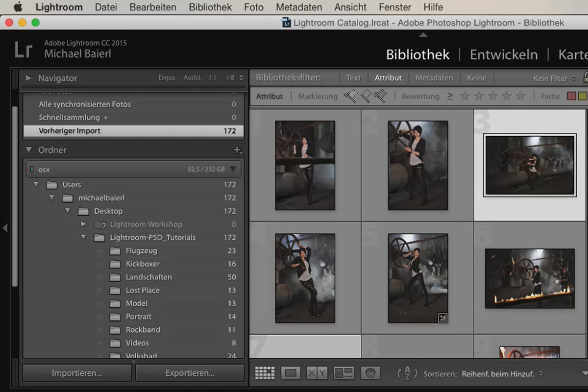Filter by flagged photos (first flag)
The height and width of the screenshot is (392, 588).
(350, 96)
